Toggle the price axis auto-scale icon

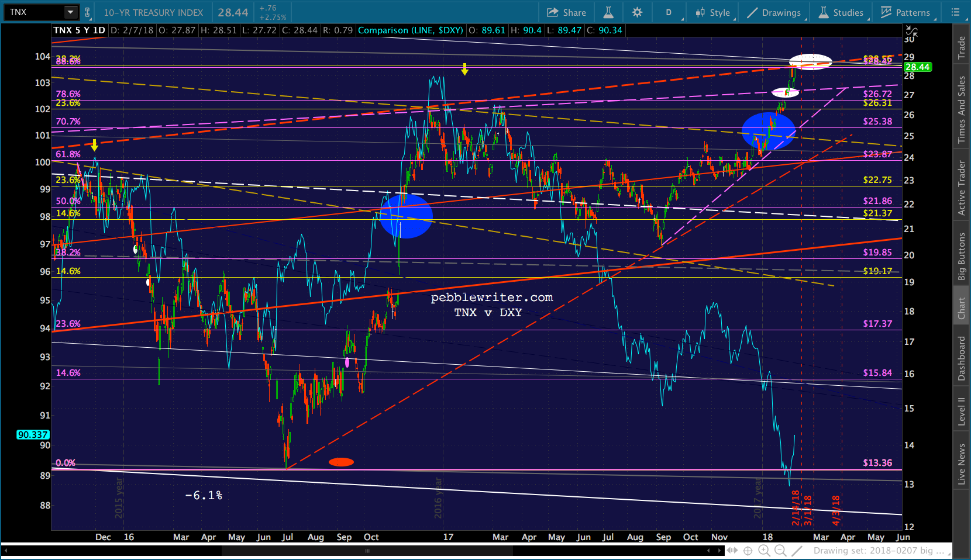[911, 30]
